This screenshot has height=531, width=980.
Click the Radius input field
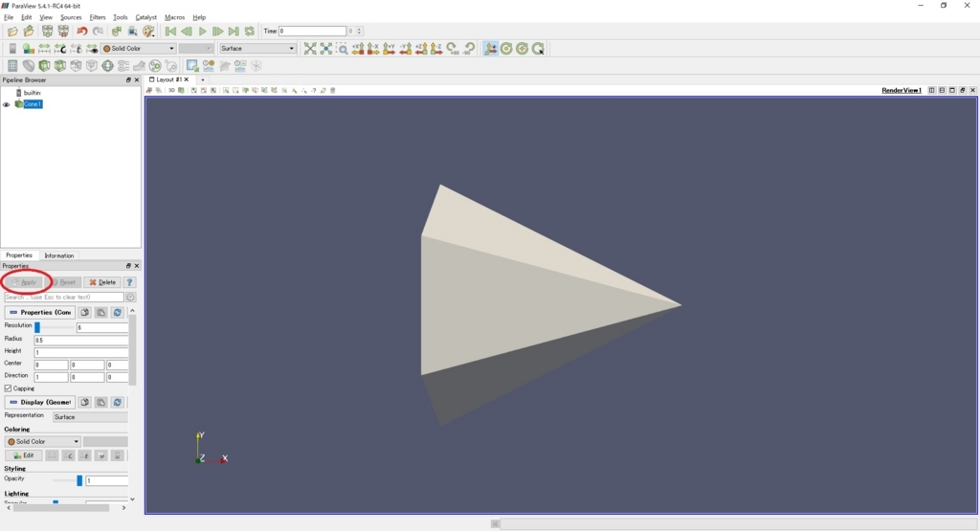81,340
